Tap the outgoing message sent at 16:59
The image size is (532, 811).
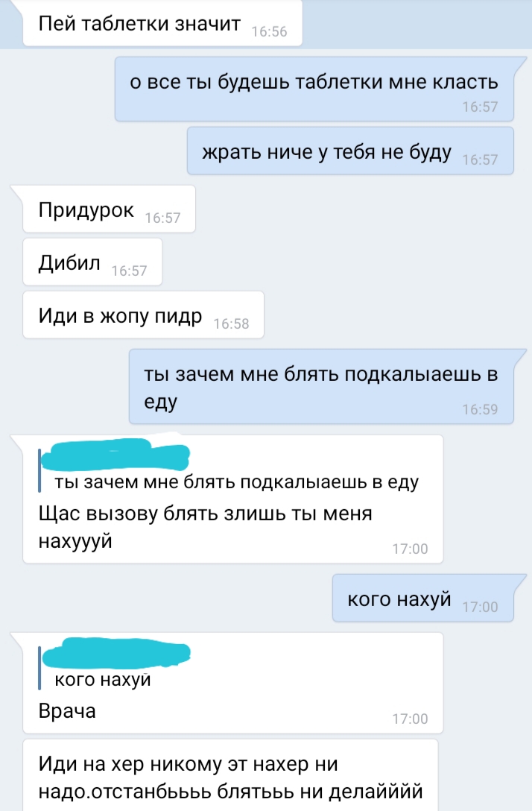pyautogui.click(x=321, y=387)
